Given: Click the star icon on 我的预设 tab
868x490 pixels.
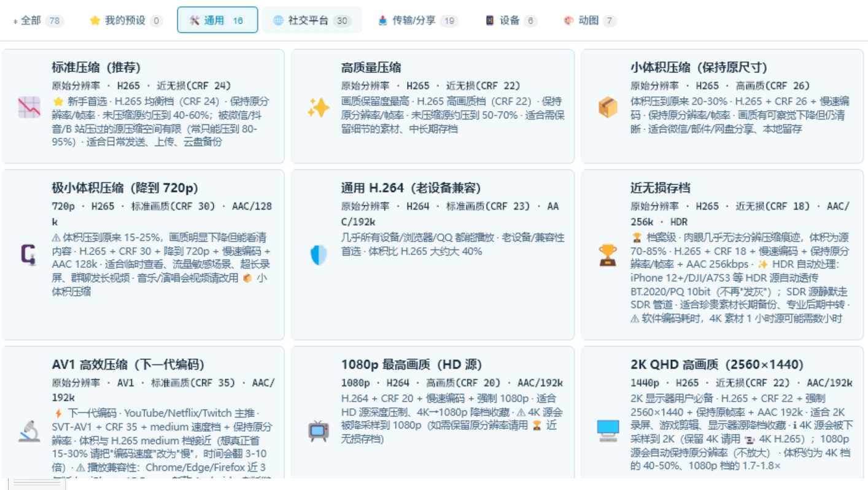Looking at the screenshot, I should click(x=95, y=20).
